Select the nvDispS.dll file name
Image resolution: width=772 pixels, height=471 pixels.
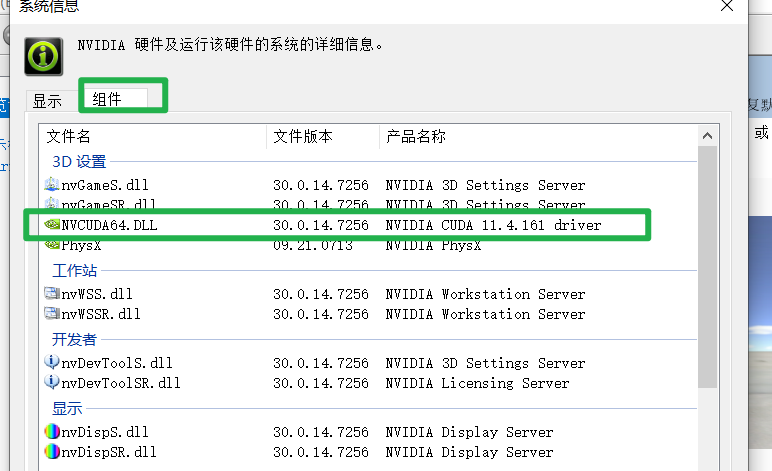point(105,432)
